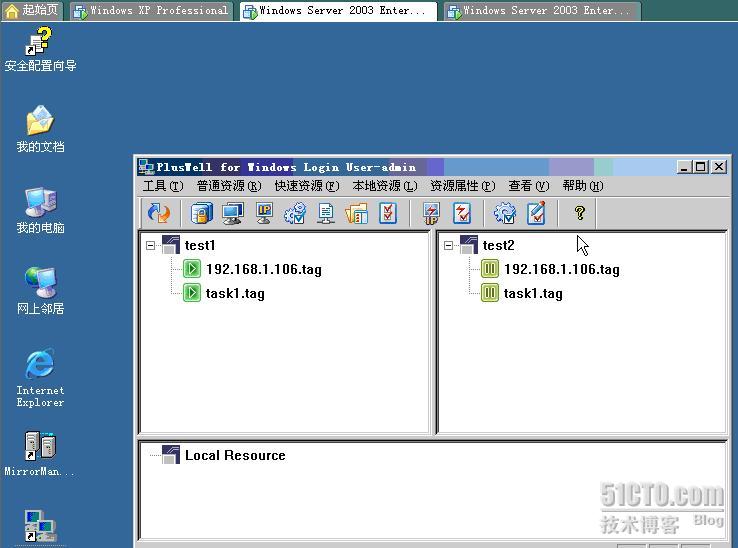Image resolution: width=738 pixels, height=548 pixels.
Task: Open the 快速资源(F) menu
Action: coord(307,186)
